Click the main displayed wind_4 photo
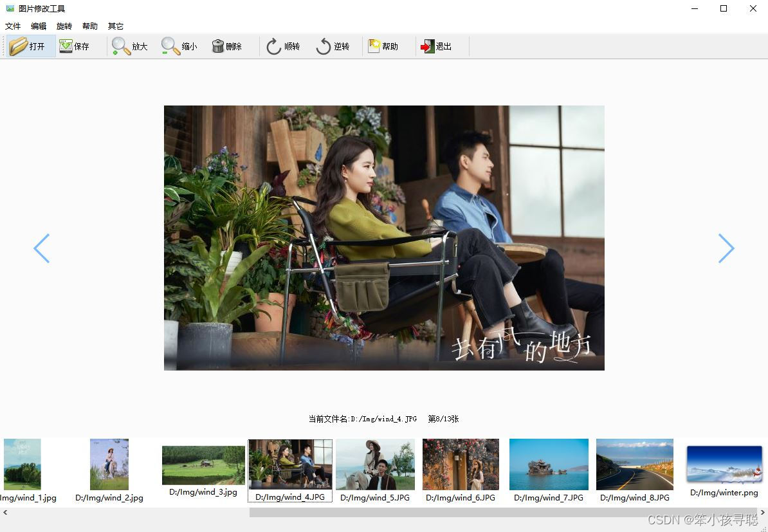Viewport: 768px width, 532px height. pyautogui.click(x=384, y=237)
